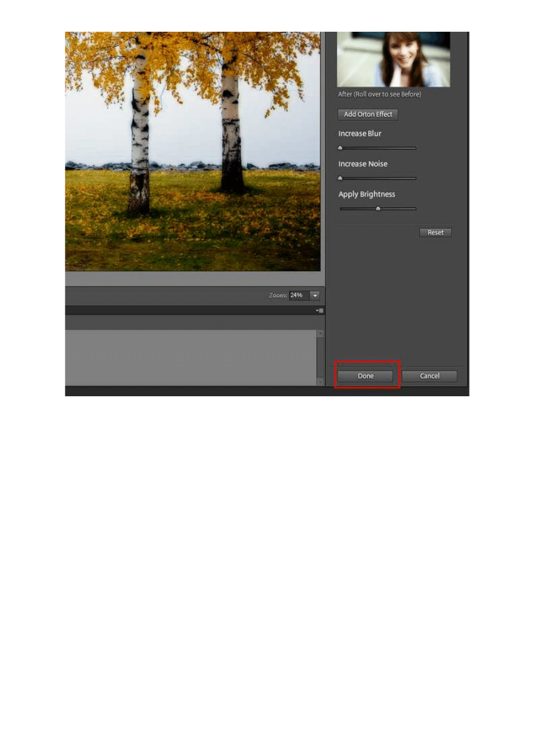Click the woman's portrait preview thumbnail
Image resolution: width=535 pixels, height=756 pixels.
394,59
